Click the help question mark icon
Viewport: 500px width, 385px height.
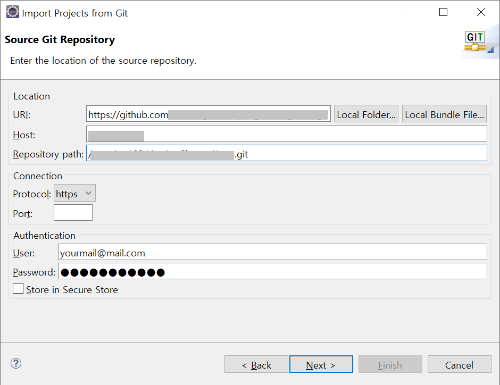click(16, 363)
